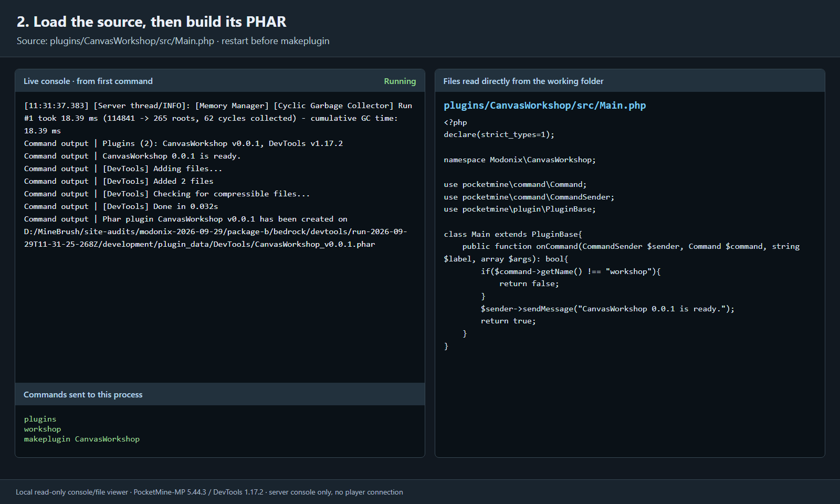This screenshot has width=840, height=504.
Task: Click the code line "return true;"
Action: [x=508, y=321]
